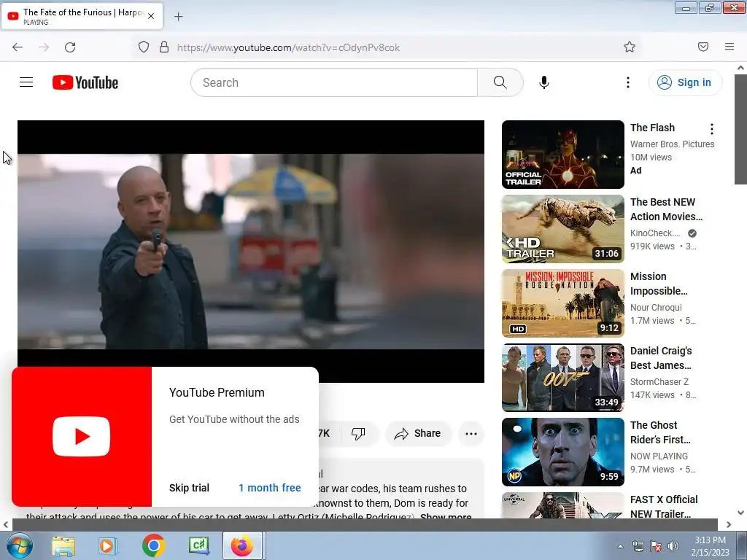
Task: Open The Flash video title
Action: pyautogui.click(x=652, y=128)
